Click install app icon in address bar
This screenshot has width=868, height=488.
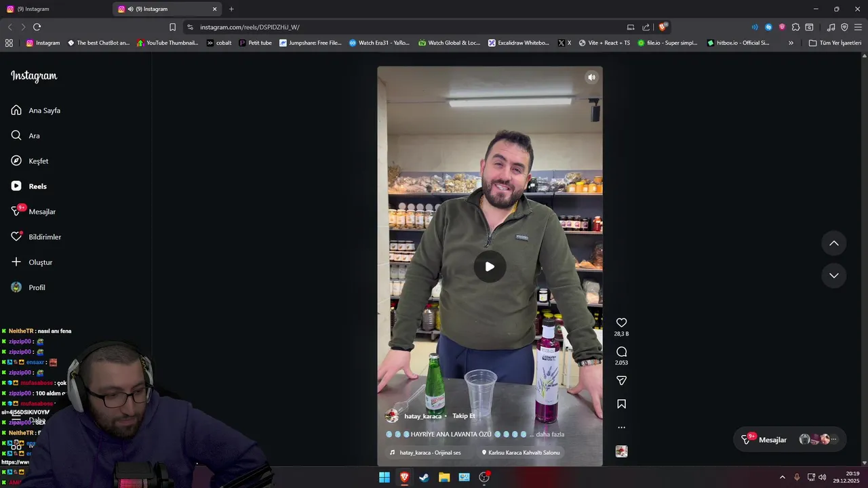point(631,27)
